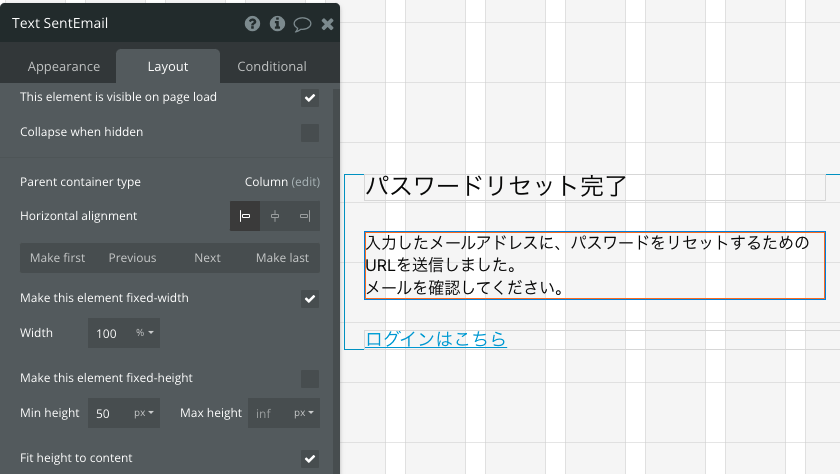Viewport: 840px width, 474px height.
Task: Click the info icon in the panel header
Action: 277,24
